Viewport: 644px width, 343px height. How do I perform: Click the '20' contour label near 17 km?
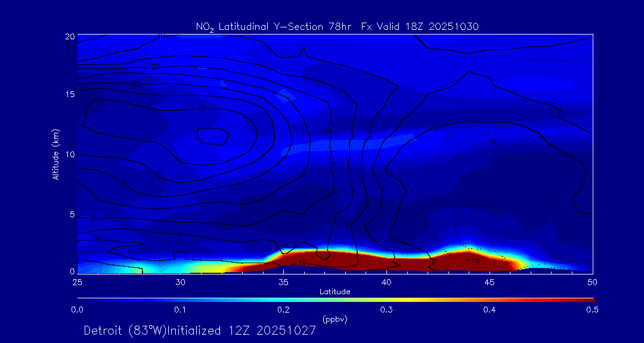[x=156, y=67]
